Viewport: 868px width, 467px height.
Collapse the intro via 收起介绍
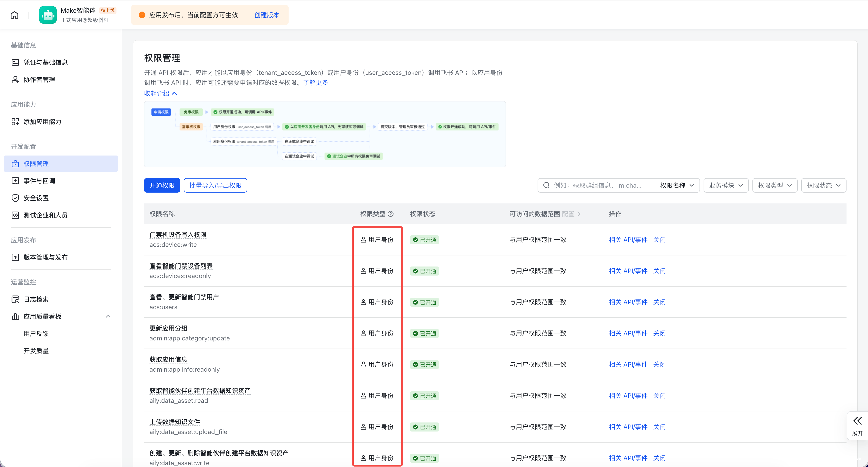tap(160, 93)
